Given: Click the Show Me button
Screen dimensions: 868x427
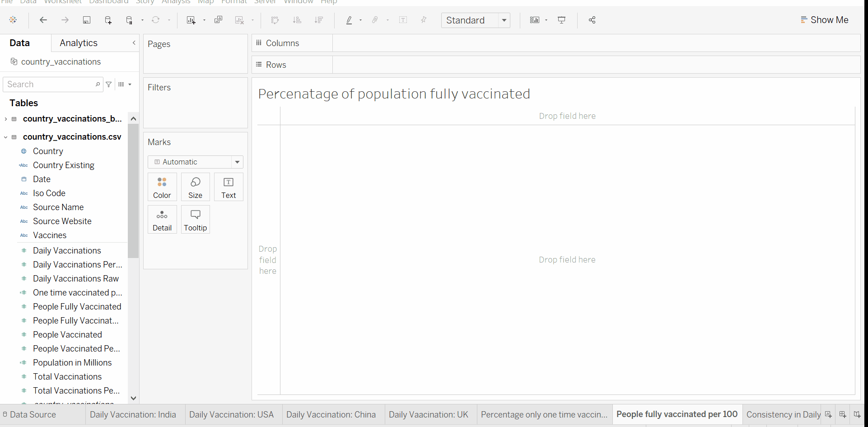Looking at the screenshot, I should [825, 20].
